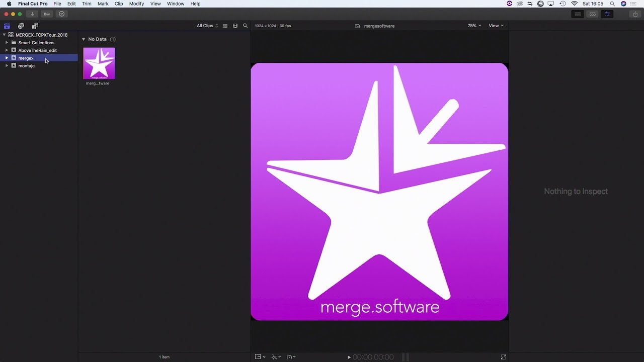Select the mergex event
Viewport: 644px width, 362px height.
39,58
